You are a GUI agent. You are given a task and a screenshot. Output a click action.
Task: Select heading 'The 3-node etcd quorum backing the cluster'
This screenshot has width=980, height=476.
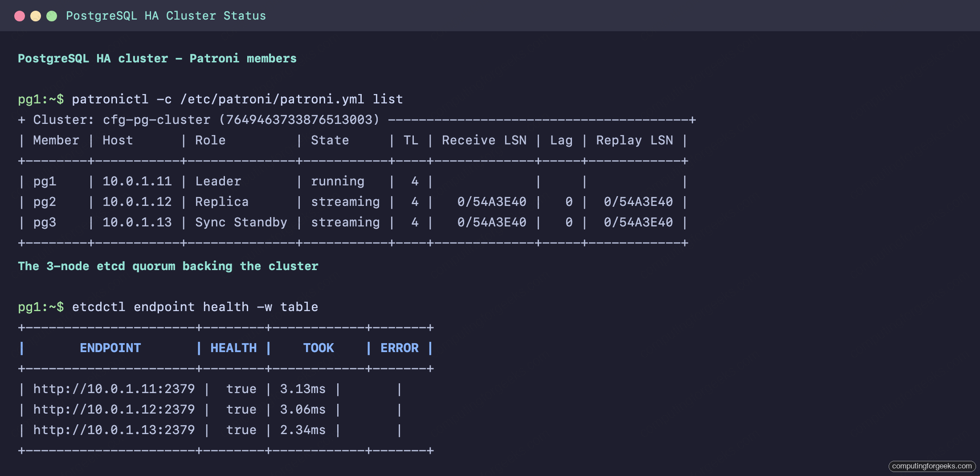168,266
